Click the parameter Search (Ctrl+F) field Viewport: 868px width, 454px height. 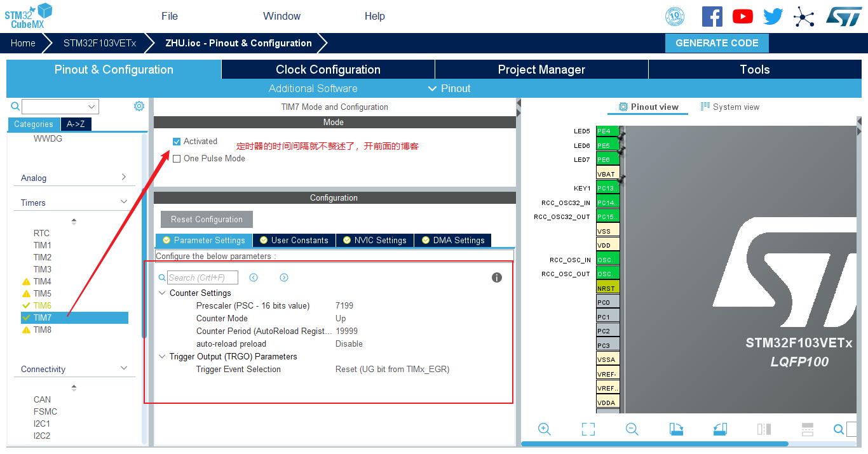203,277
